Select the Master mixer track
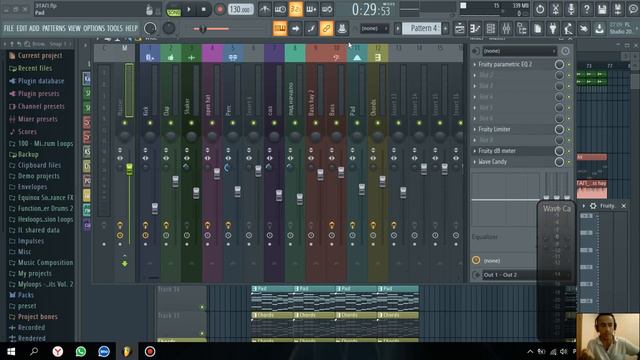The height and width of the screenshot is (360, 640). pyautogui.click(x=124, y=163)
